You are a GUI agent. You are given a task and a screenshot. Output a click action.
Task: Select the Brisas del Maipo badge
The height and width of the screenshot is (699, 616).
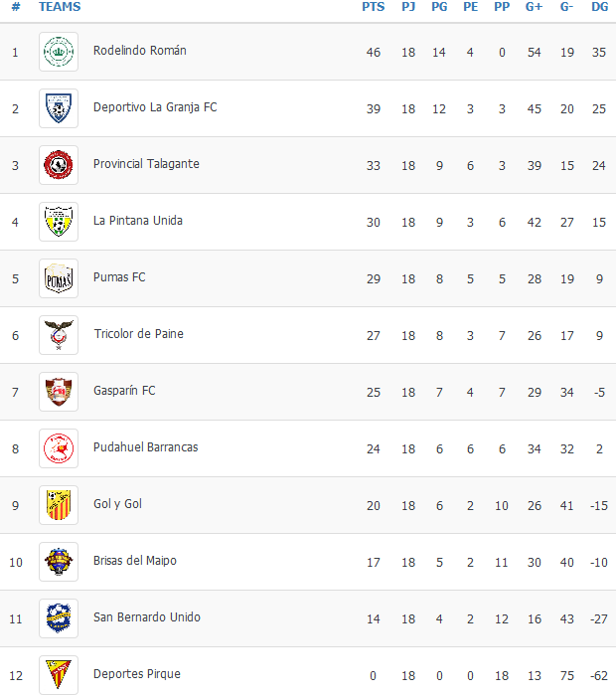pos(59,561)
